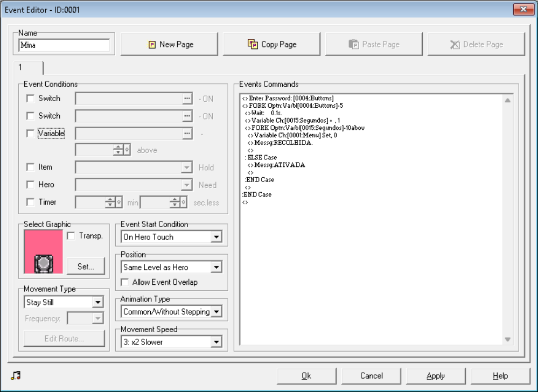
Task: Confirm with the Ok button
Action: pos(306,376)
